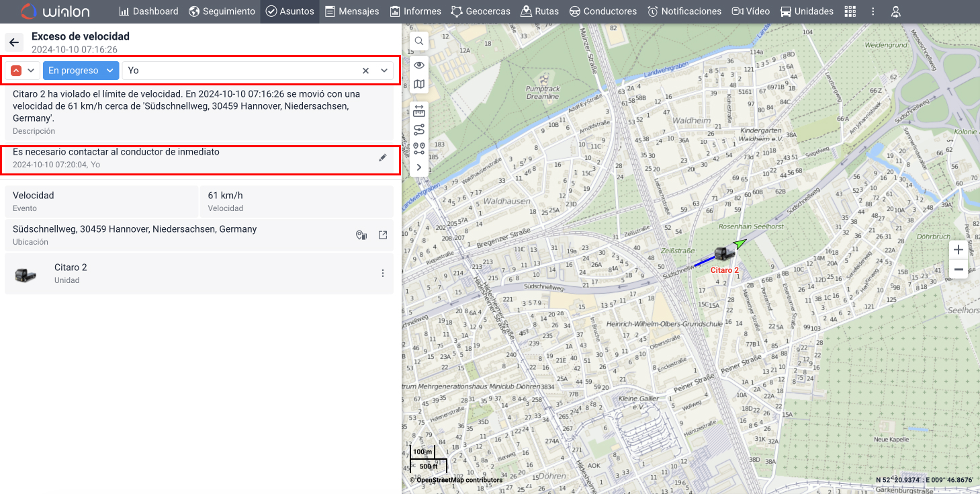
Task: Open the apps grid in the header
Action: [x=850, y=11]
